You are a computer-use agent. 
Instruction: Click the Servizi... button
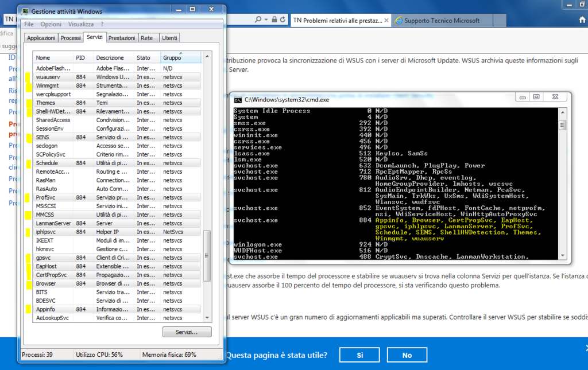tap(187, 332)
